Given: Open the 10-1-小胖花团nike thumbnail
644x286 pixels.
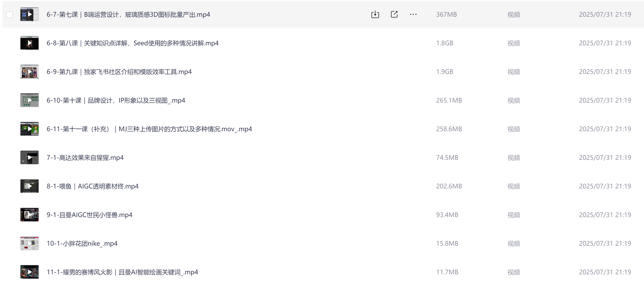Looking at the screenshot, I should 30,244.
